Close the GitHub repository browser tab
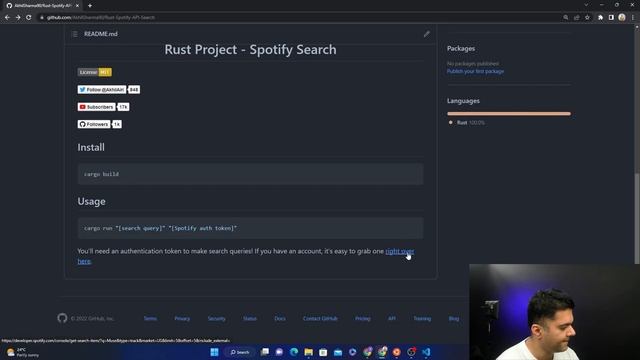Screen dimensions: 640x360 coord(77,6)
